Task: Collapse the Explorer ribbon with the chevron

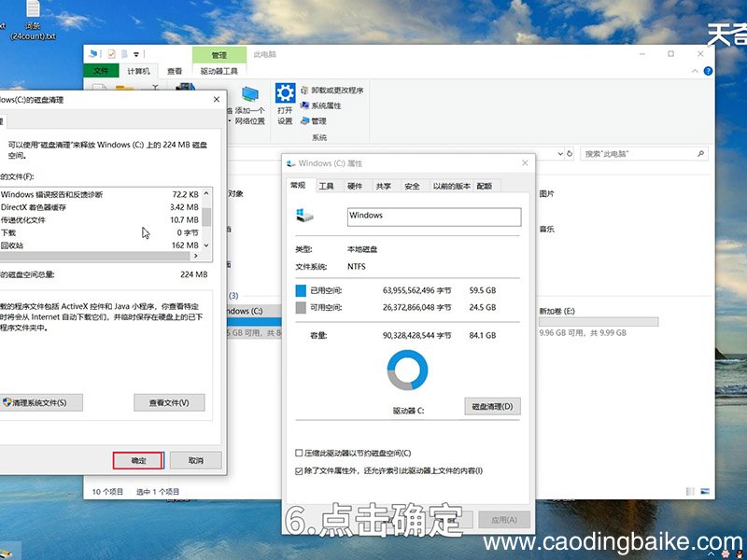Action: pos(695,71)
